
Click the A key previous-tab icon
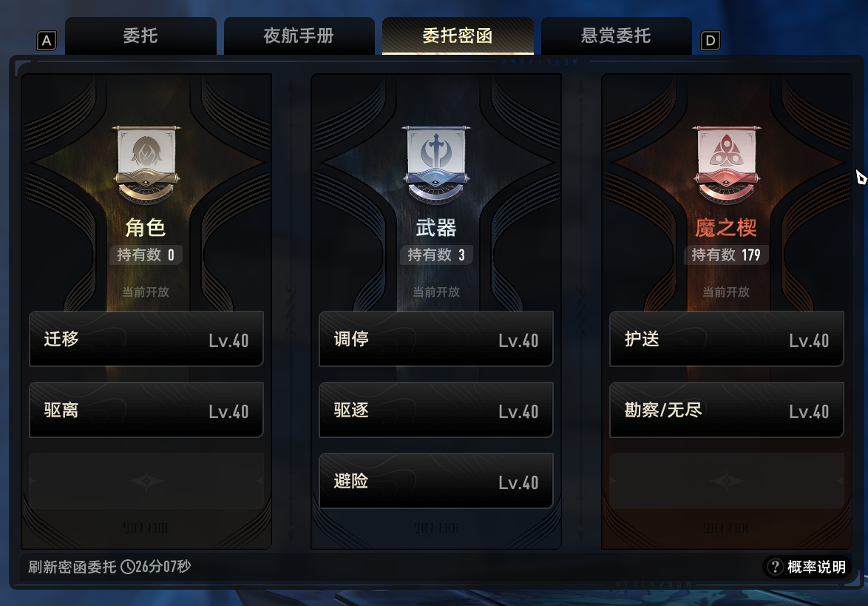click(x=47, y=41)
